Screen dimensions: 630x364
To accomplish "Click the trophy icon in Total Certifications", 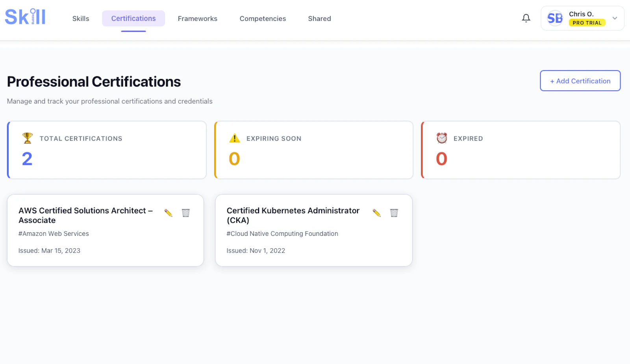I will [x=28, y=138].
